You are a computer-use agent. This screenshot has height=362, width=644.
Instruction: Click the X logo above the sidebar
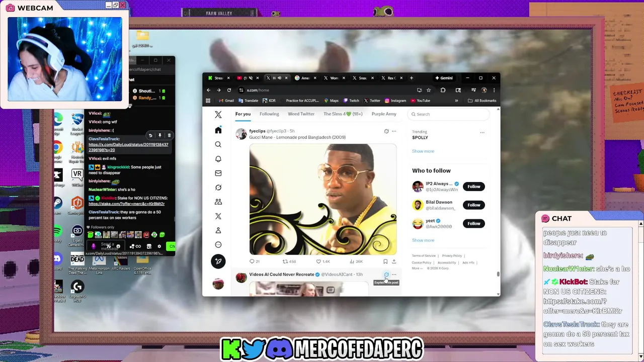218,115
